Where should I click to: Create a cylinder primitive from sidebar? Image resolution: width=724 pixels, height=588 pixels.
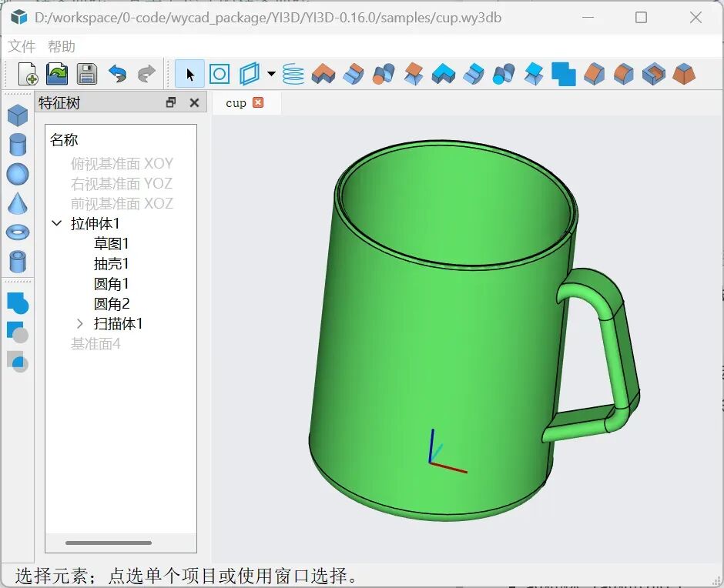[18, 145]
